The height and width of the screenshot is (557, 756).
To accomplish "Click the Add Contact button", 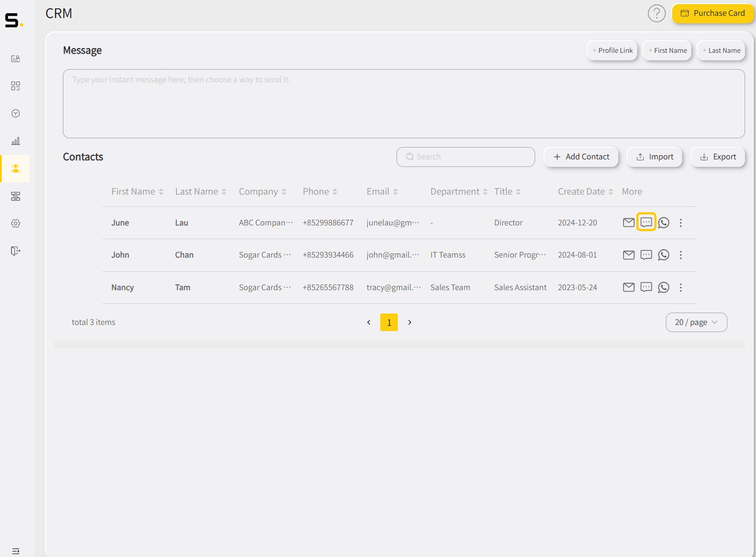I will pos(581,157).
